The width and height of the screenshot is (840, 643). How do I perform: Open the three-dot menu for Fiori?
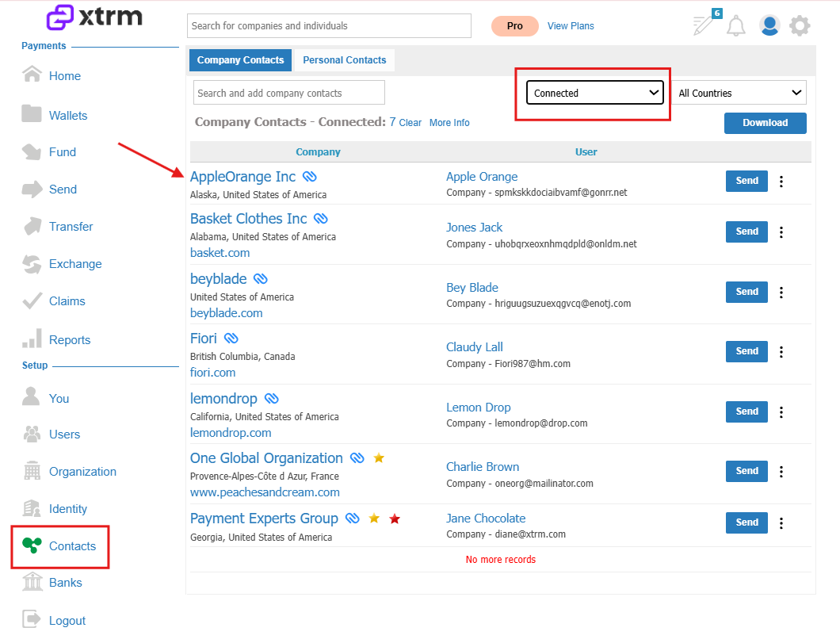click(x=781, y=352)
